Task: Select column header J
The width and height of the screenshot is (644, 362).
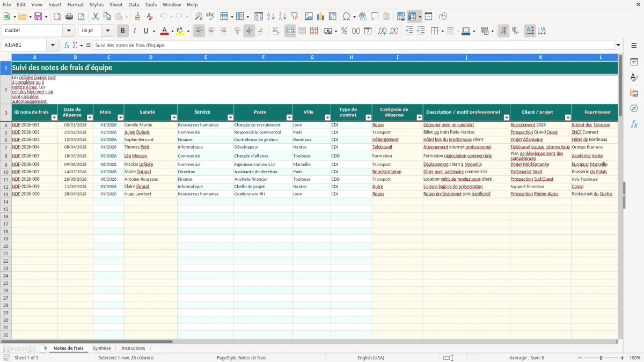Action: coord(466,57)
